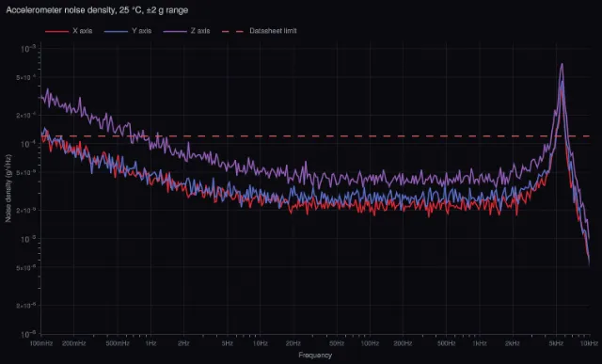Click the 2kHz x-axis tick label
This screenshot has height=364, width=602.
point(513,343)
